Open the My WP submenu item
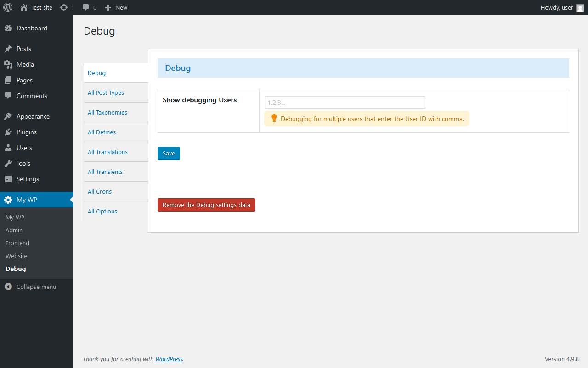The height and width of the screenshot is (368, 588). point(37,217)
